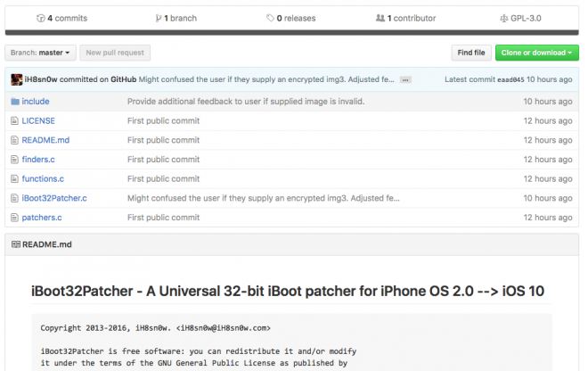Click the commits clock icon
This screenshot has width=588, height=371.
tap(40, 18)
